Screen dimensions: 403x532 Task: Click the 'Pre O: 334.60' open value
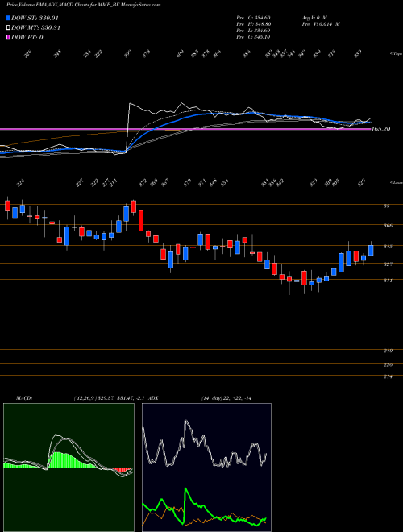click(x=253, y=18)
